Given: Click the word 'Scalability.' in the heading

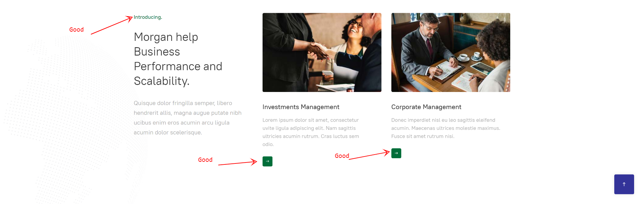Looking at the screenshot, I should tap(161, 81).
